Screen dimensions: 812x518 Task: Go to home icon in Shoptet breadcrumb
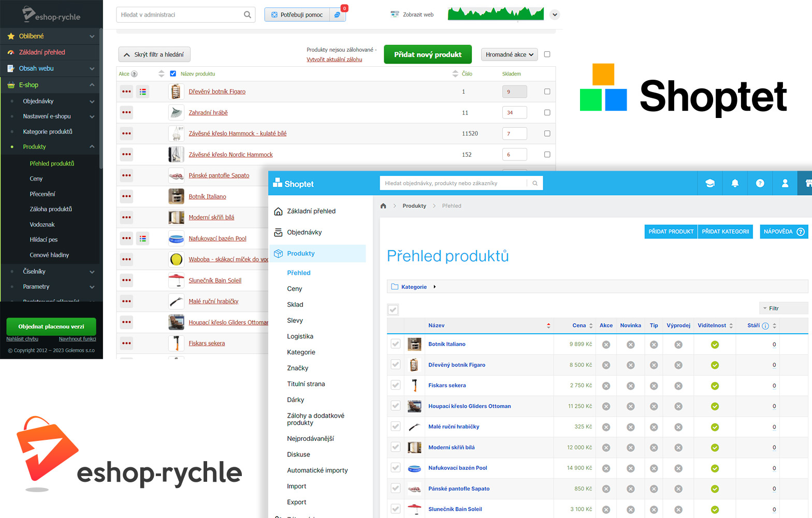(x=383, y=206)
